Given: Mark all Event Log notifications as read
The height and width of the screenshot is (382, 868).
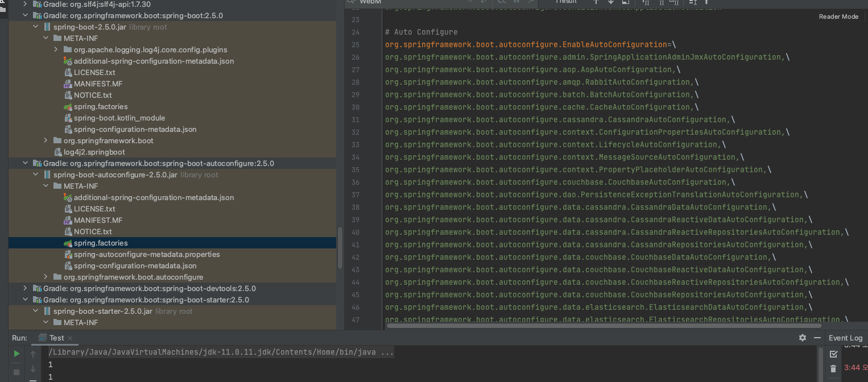Looking at the screenshot, I should [834, 354].
